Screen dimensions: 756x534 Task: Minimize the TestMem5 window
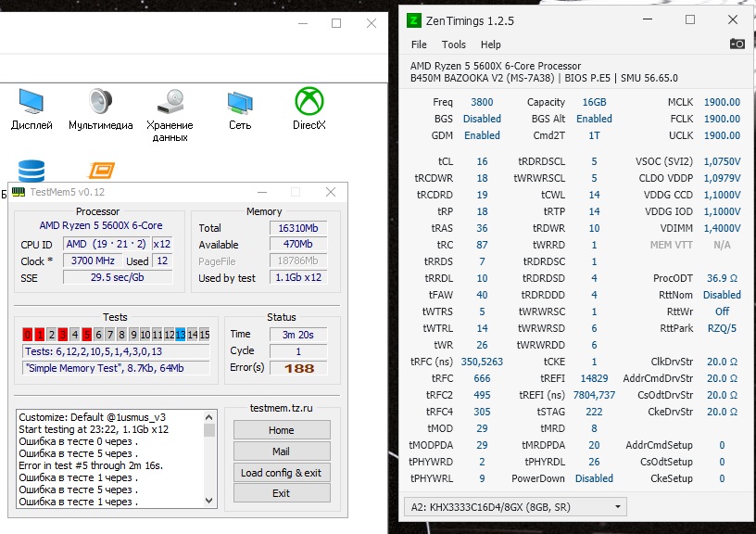click(262, 192)
